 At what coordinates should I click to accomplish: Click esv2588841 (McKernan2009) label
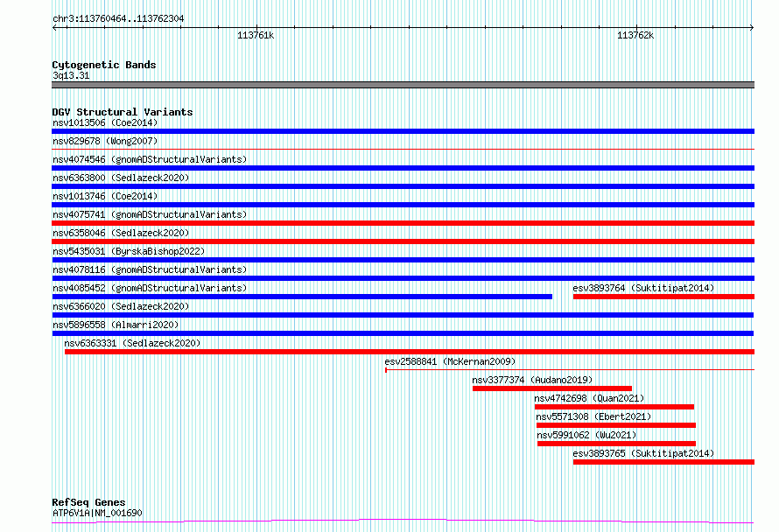tap(450, 361)
